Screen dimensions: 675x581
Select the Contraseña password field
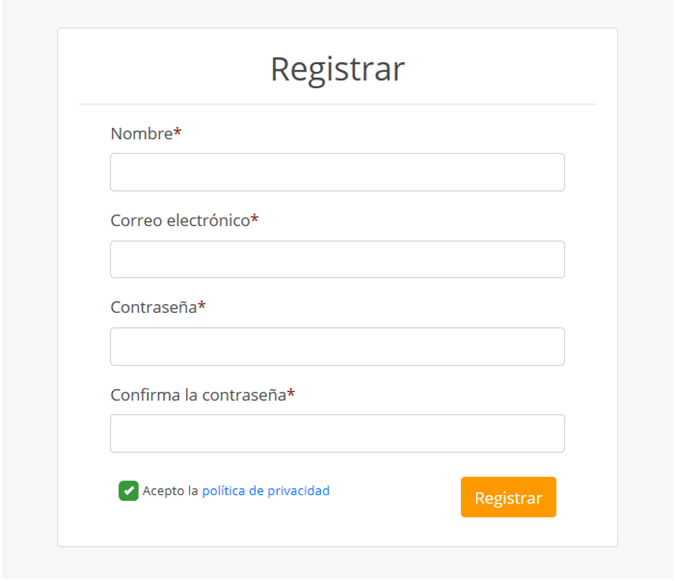(337, 346)
